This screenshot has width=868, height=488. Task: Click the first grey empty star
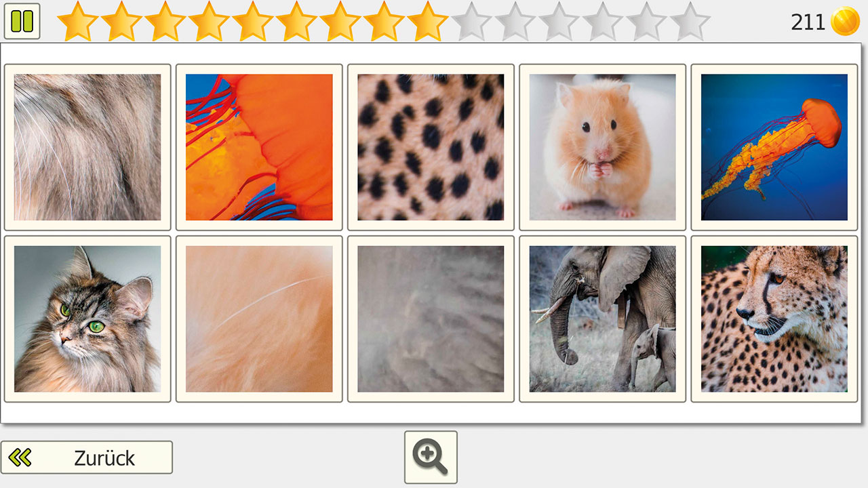point(471,21)
